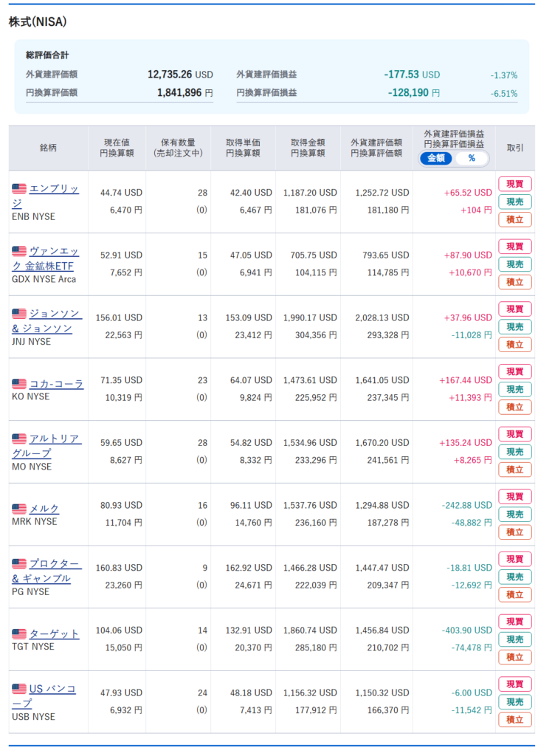Click the US flag icon beside プロクター

(19, 563)
